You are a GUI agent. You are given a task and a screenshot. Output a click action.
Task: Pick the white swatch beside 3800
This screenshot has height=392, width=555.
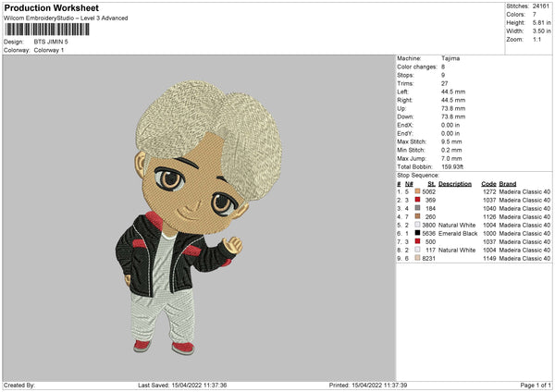417,225
